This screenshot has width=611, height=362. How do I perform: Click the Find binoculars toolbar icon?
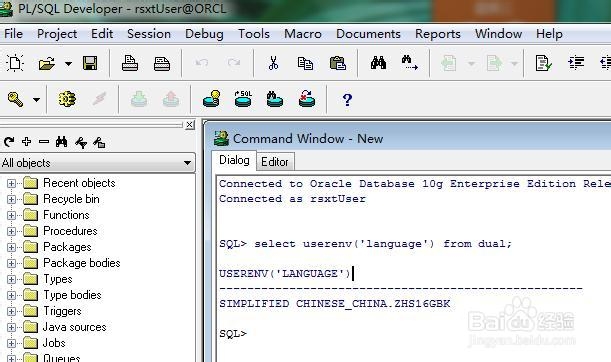[378, 63]
